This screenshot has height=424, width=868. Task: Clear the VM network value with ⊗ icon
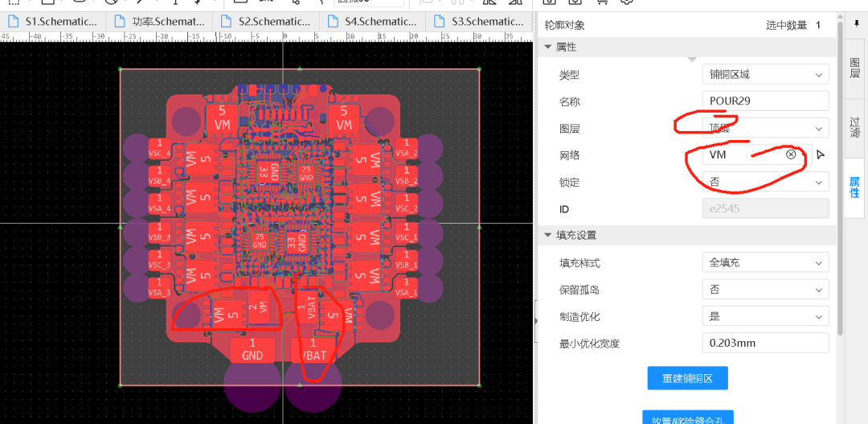tap(791, 154)
